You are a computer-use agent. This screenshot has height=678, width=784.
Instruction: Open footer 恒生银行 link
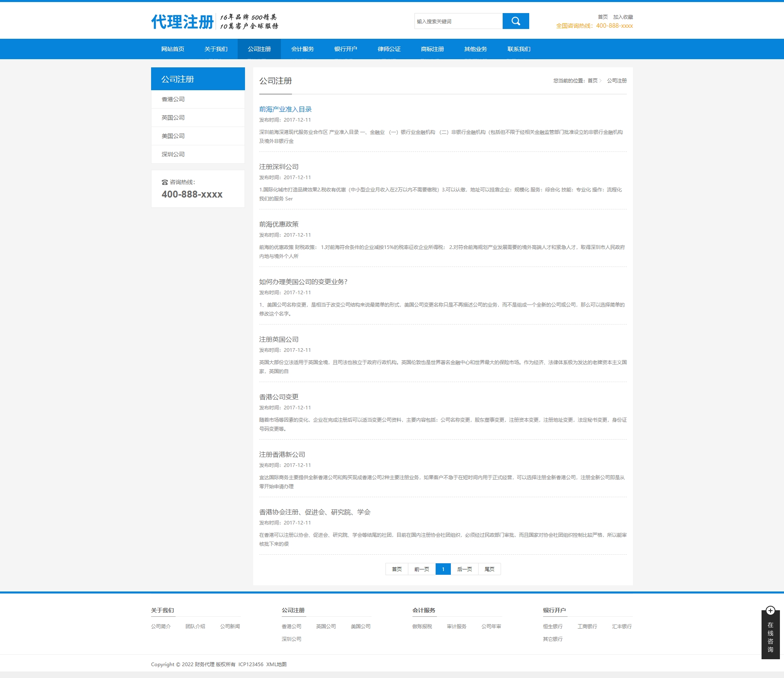553,627
